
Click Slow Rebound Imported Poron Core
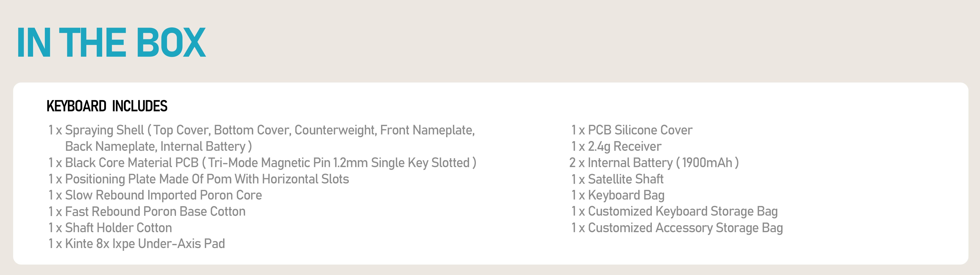[155, 195]
